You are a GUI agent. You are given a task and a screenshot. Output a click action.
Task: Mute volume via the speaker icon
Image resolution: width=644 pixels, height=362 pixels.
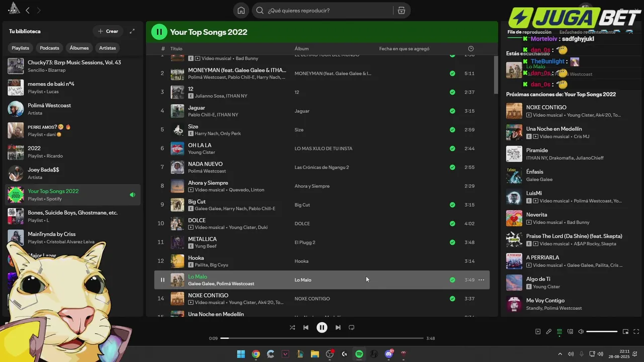(581, 332)
